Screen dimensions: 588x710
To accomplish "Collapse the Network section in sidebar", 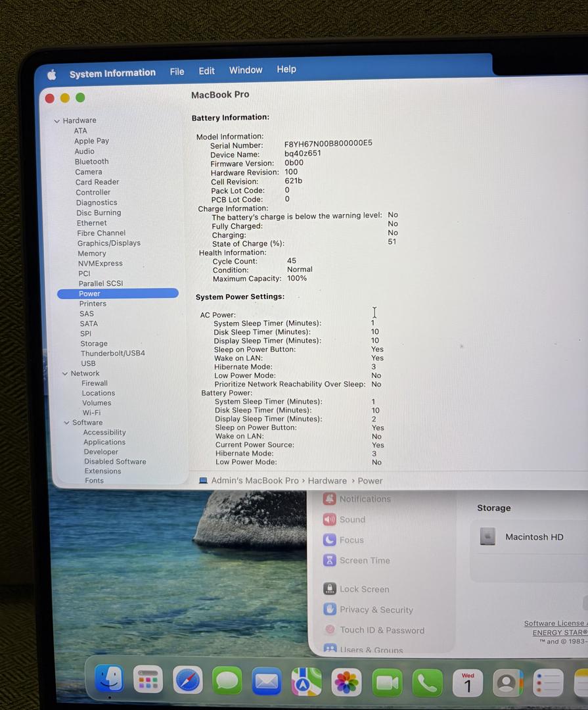I will click(x=65, y=373).
